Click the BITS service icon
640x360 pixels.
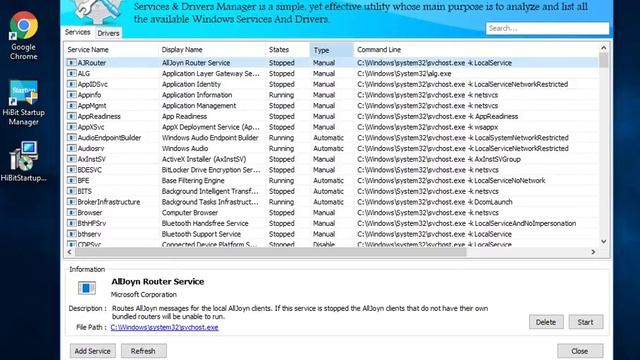point(71,191)
